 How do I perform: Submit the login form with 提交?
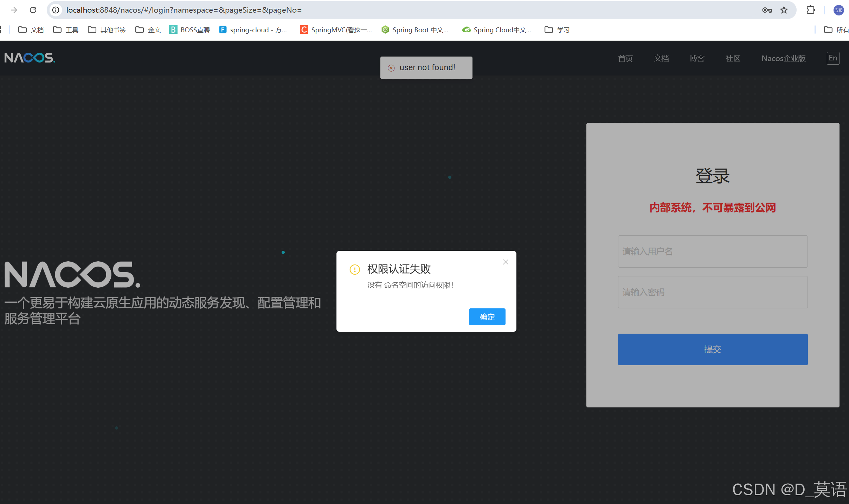(713, 349)
